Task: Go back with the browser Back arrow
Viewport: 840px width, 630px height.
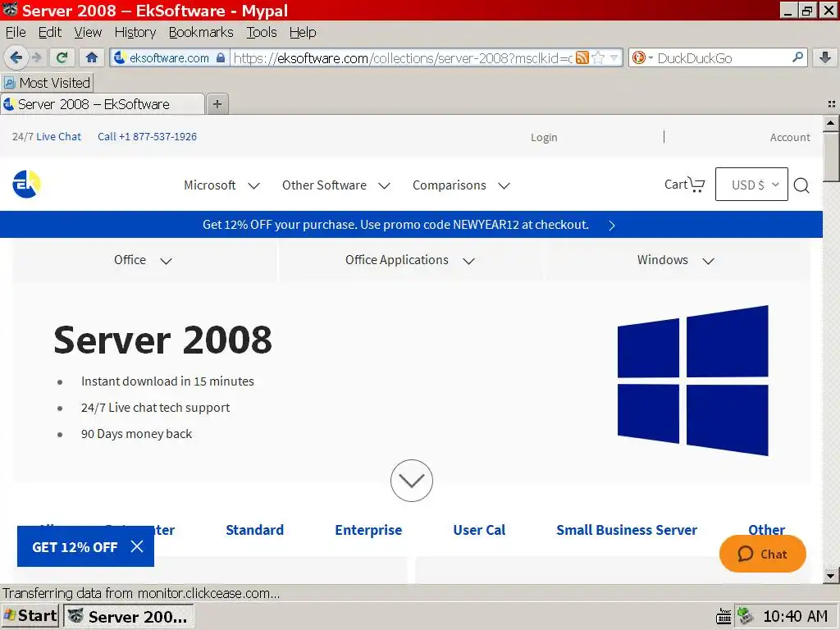Action: (x=16, y=57)
